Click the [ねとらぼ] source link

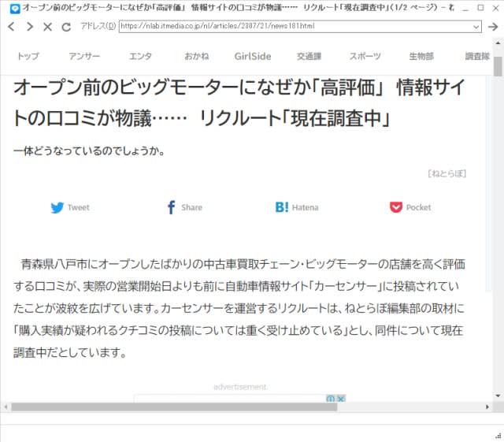447,173
